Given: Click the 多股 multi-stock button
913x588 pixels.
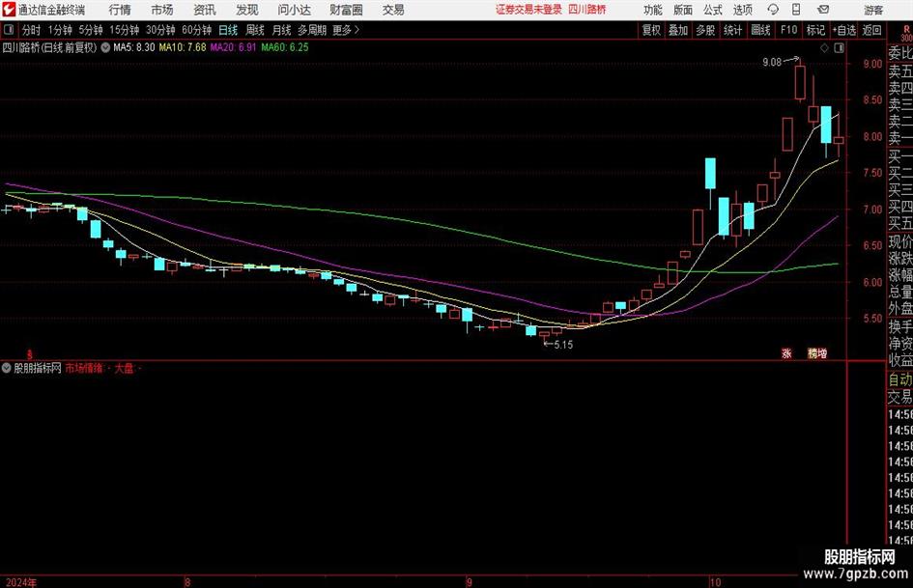Looking at the screenshot, I should [x=705, y=30].
